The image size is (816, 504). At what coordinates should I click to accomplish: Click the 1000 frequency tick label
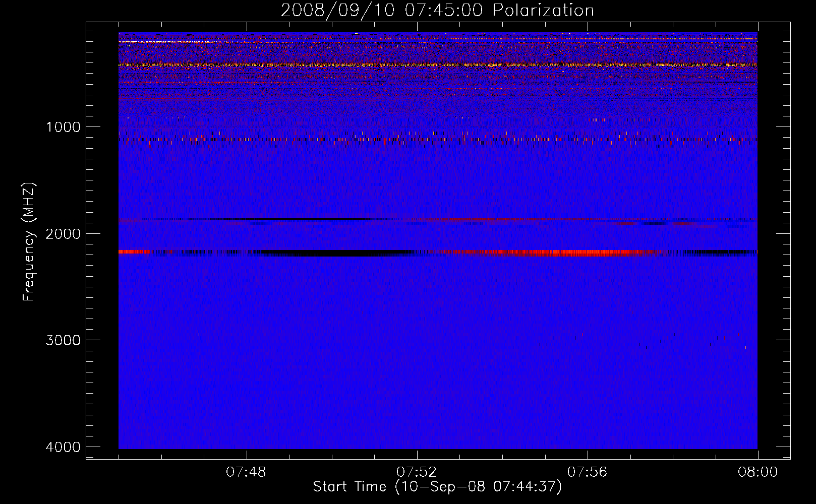[63, 127]
